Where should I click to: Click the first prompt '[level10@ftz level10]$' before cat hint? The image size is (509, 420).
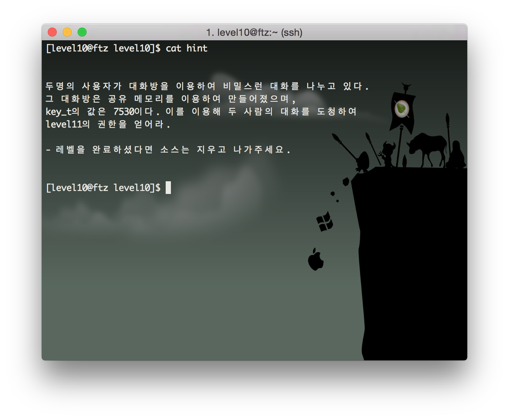coord(103,48)
